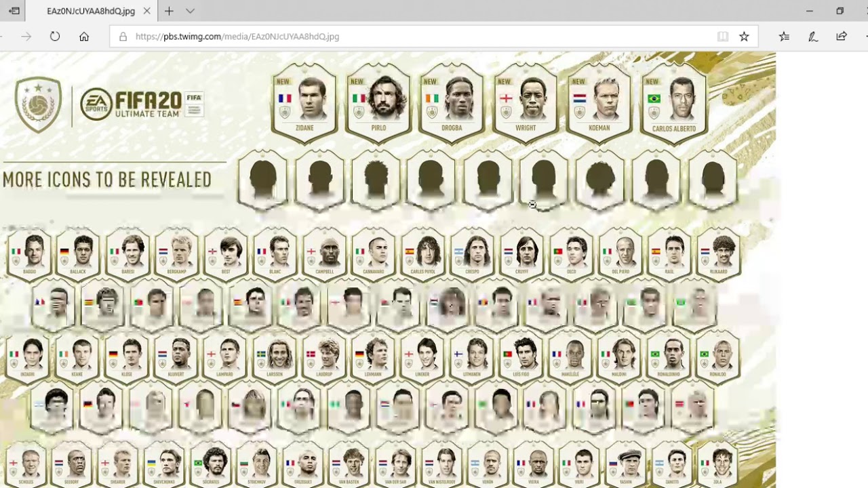Image resolution: width=868 pixels, height=488 pixels.
Task: Click the Baresi player card
Action: tap(127, 253)
